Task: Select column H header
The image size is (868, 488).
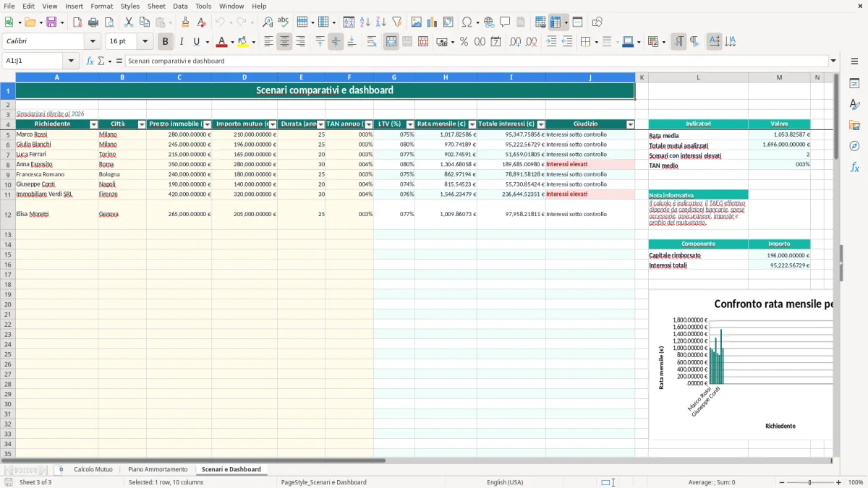Action: pos(446,77)
